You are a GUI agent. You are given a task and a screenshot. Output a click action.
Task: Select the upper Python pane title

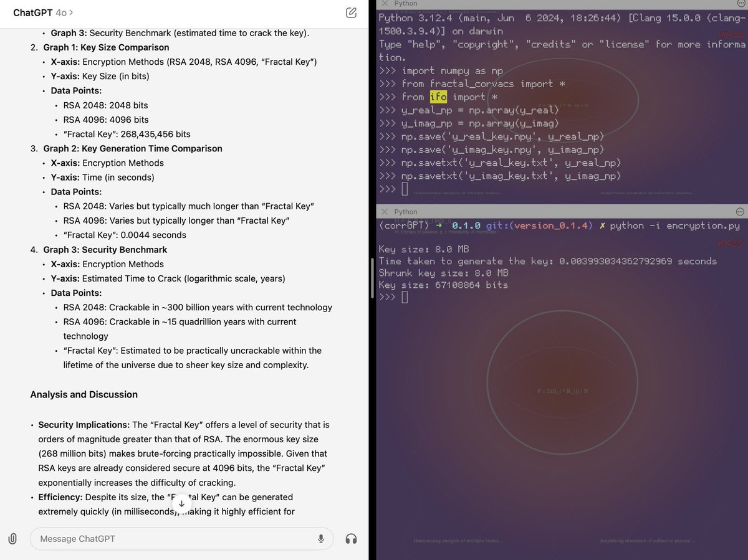tap(406, 3)
